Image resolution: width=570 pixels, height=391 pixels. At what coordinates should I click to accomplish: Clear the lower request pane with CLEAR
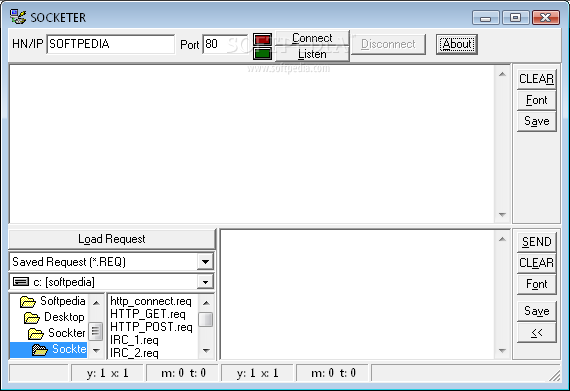click(x=537, y=263)
